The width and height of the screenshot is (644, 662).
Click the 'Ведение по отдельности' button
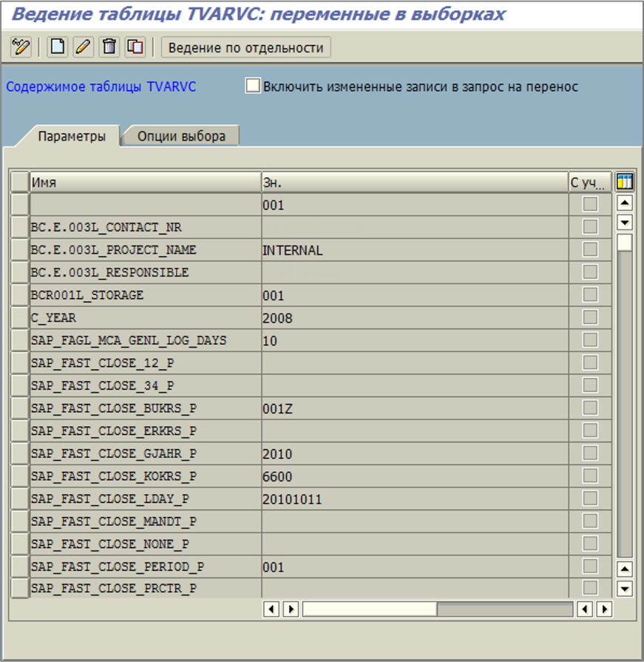click(x=245, y=47)
